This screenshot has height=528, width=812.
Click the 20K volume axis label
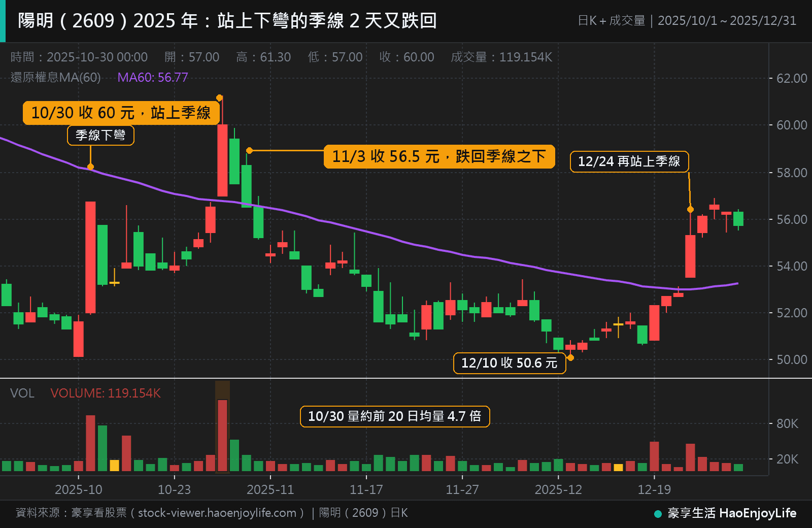(787, 459)
